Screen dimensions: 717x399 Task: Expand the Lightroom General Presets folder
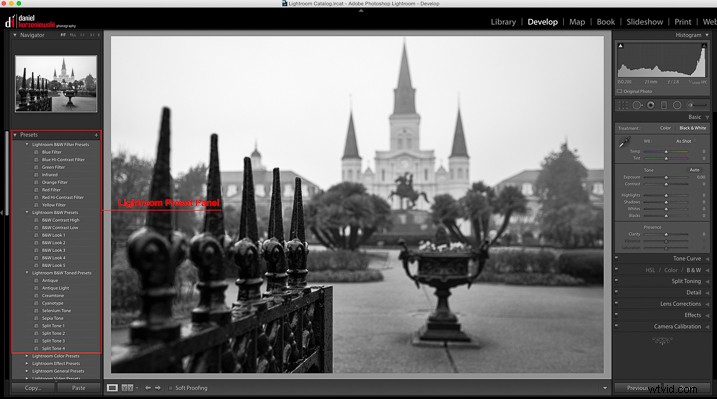27,371
